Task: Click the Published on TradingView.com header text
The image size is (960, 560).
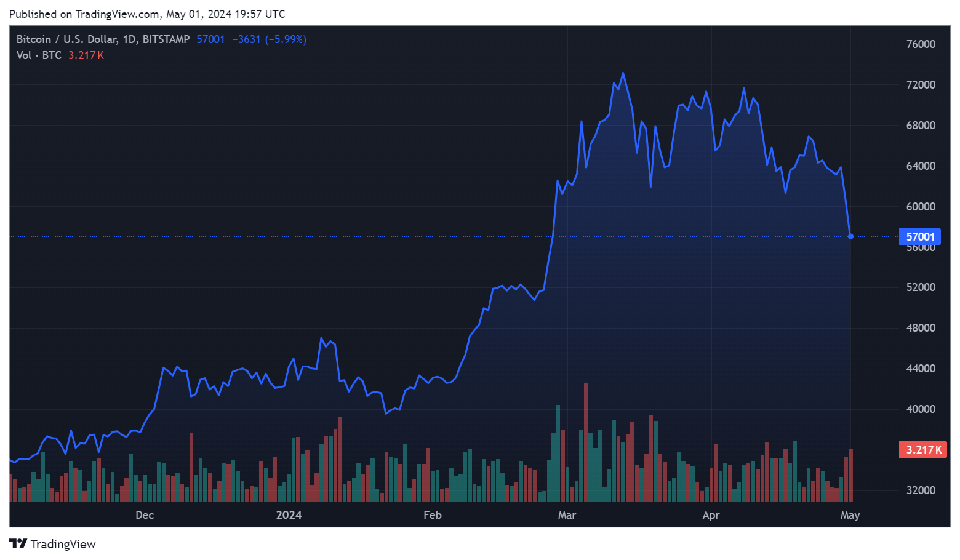Action: coord(147,14)
